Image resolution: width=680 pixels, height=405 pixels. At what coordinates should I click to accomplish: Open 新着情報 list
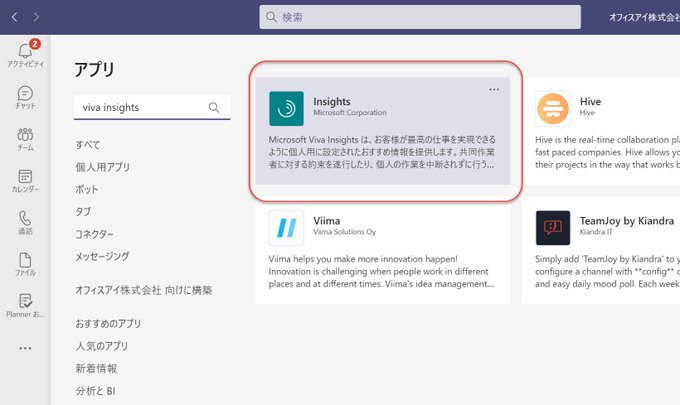tap(96, 369)
